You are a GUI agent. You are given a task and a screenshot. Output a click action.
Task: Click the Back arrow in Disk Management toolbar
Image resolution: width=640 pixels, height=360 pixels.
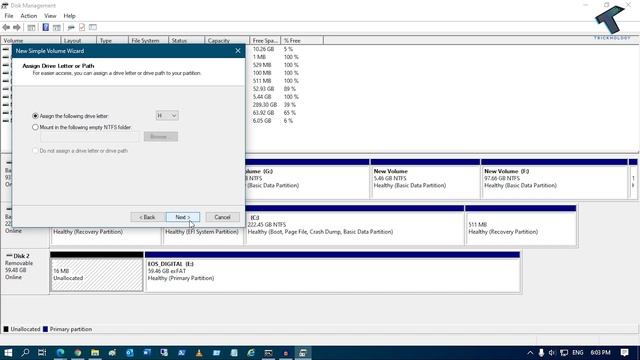point(6,27)
